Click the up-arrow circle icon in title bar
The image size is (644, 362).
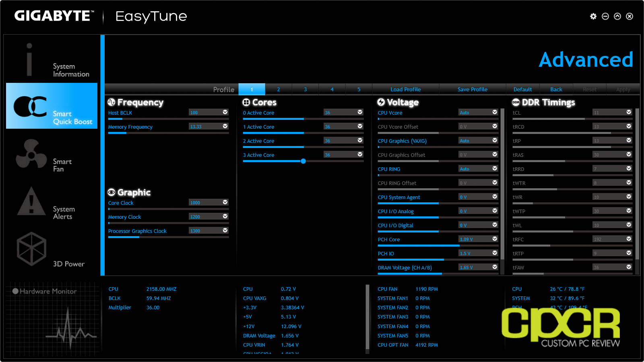point(617,16)
